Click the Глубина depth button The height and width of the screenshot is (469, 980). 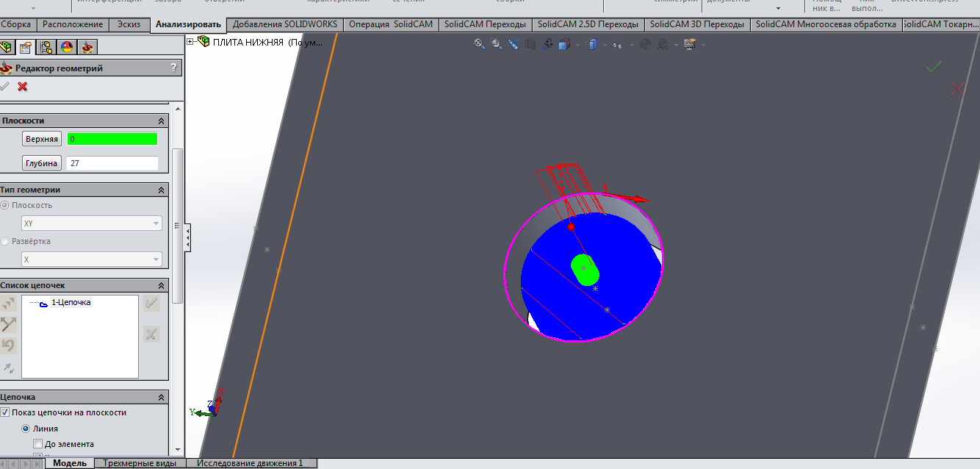pos(41,163)
